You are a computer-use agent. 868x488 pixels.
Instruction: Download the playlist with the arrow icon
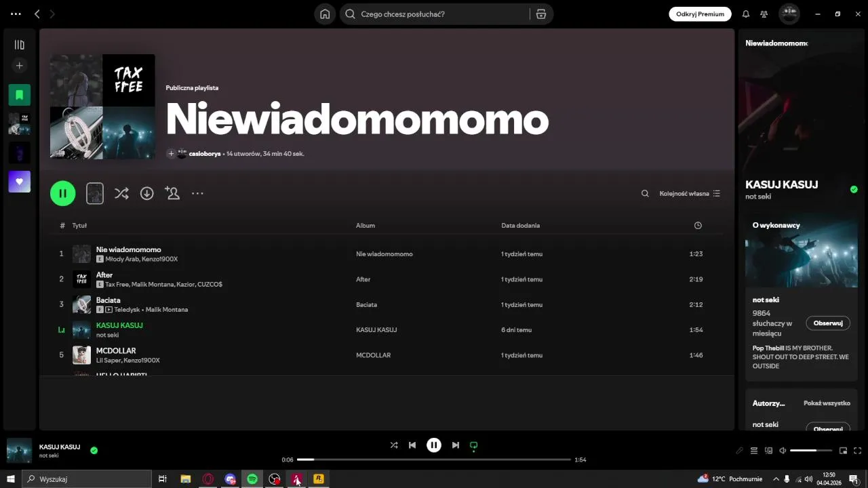[x=146, y=193]
